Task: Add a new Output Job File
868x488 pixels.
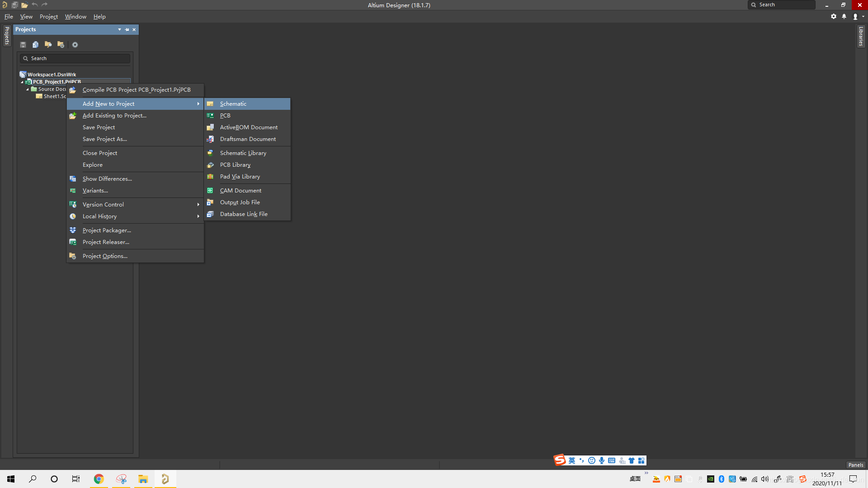Action: click(247, 202)
